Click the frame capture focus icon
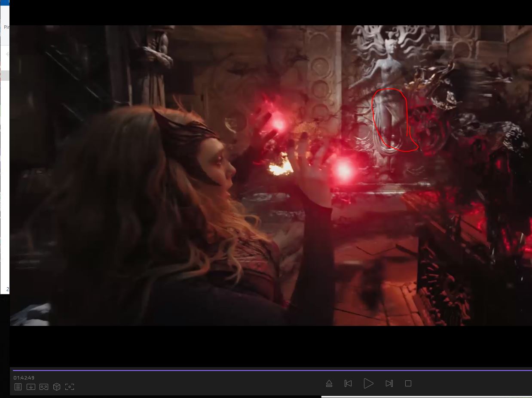The height and width of the screenshot is (398, 532). tap(70, 387)
